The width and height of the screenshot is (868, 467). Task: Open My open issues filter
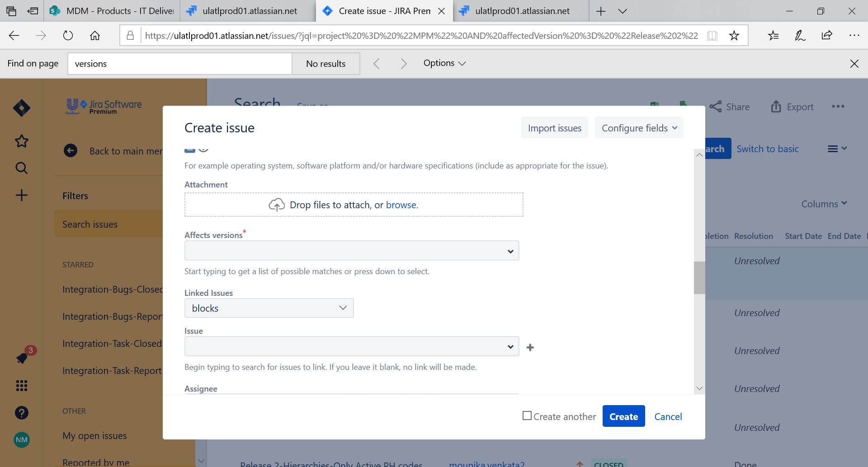[94, 436]
